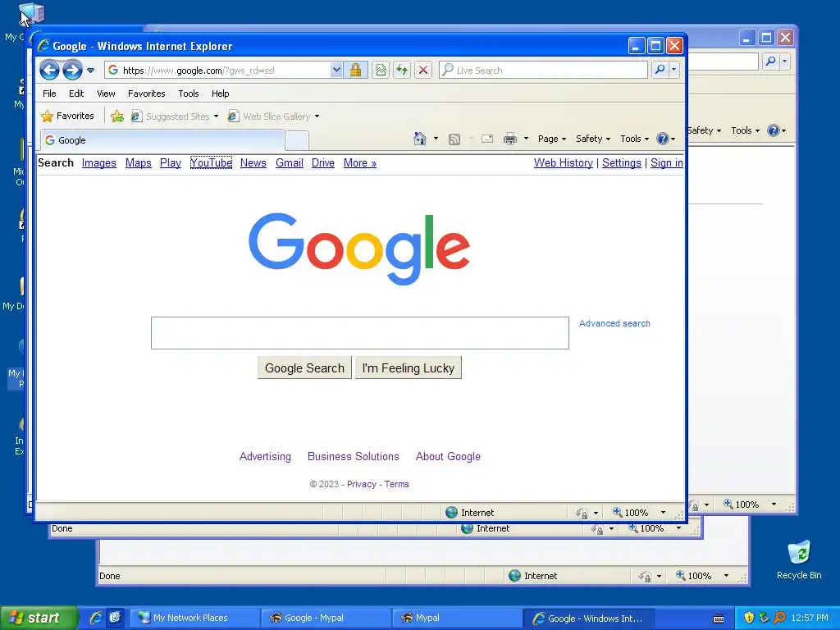View the security lock icon report
Screen dimensions: 840x630
pos(355,71)
